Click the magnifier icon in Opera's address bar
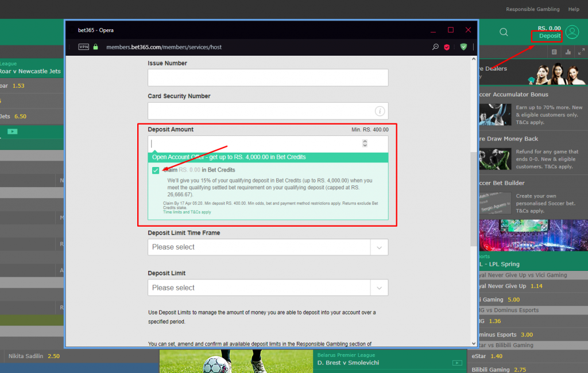Screen dimensions: 588x373 (x=435, y=47)
